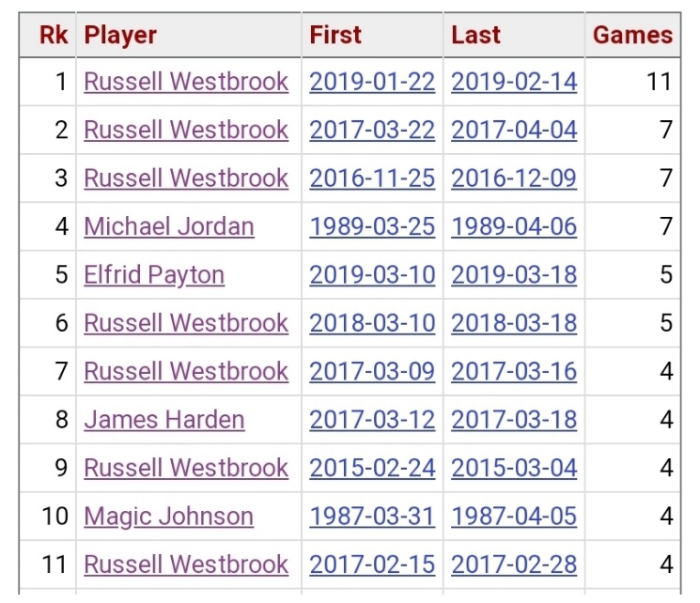Click the 1987-03-31 date link
The height and width of the screenshot is (603, 700).
[372, 517]
